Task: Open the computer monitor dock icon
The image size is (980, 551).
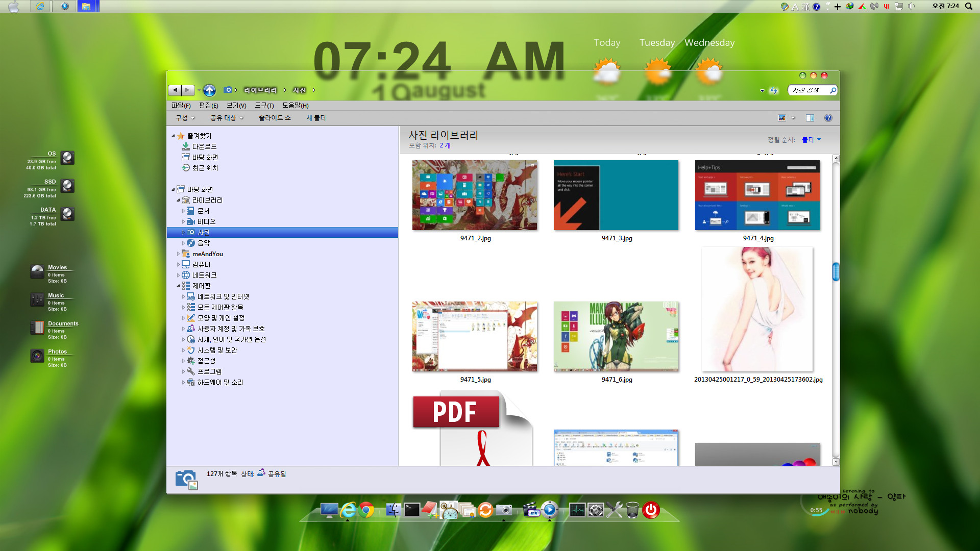Action: (329, 510)
